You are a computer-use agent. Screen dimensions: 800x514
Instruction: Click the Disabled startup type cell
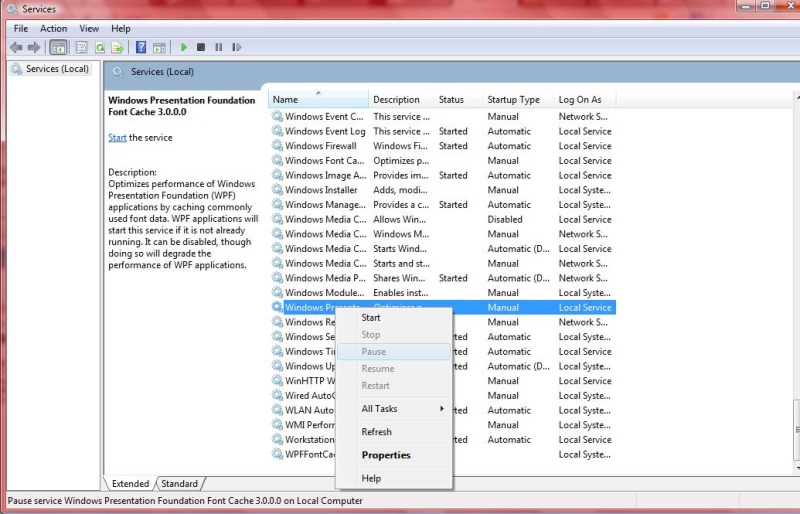pyautogui.click(x=505, y=219)
